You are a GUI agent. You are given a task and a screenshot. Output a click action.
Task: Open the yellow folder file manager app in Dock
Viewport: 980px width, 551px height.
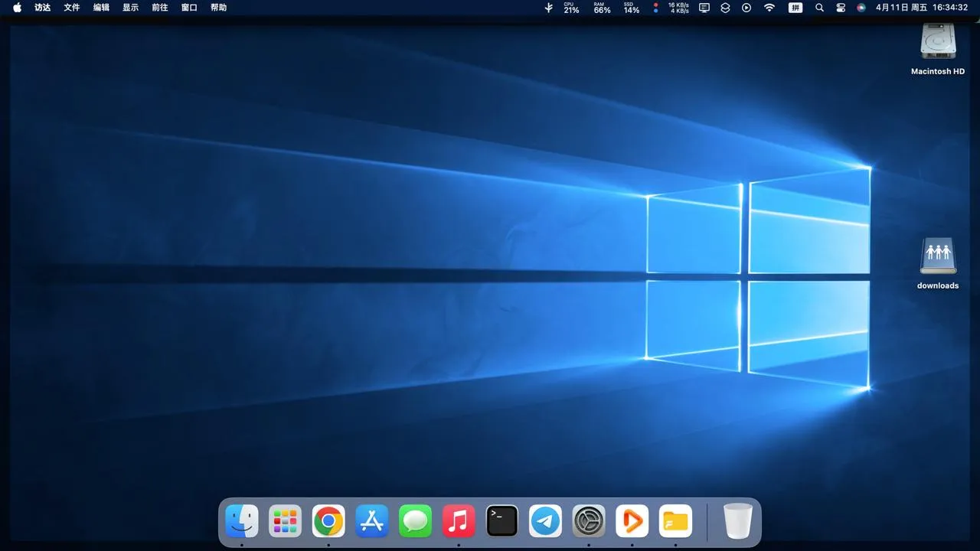[x=675, y=521]
